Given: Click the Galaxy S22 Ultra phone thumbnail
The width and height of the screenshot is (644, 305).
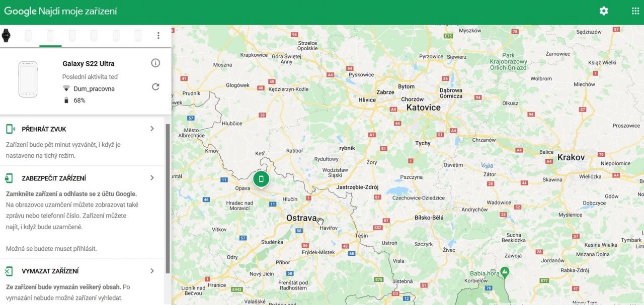Looking at the screenshot, I should [28, 79].
